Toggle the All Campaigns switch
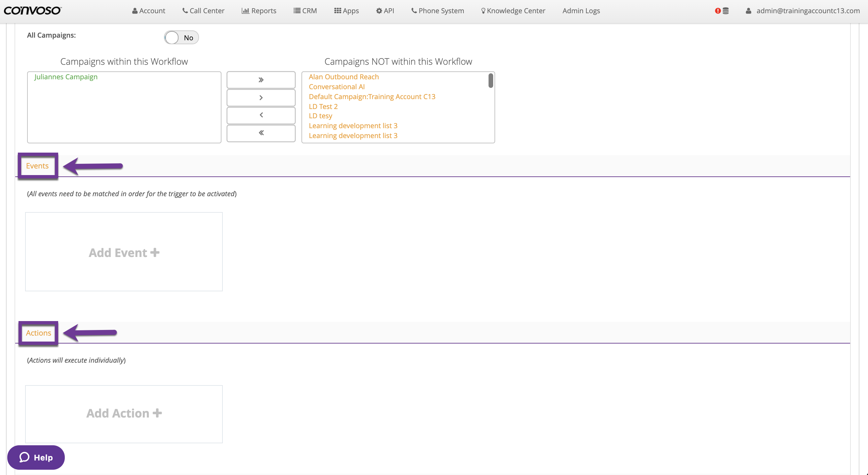 181,37
